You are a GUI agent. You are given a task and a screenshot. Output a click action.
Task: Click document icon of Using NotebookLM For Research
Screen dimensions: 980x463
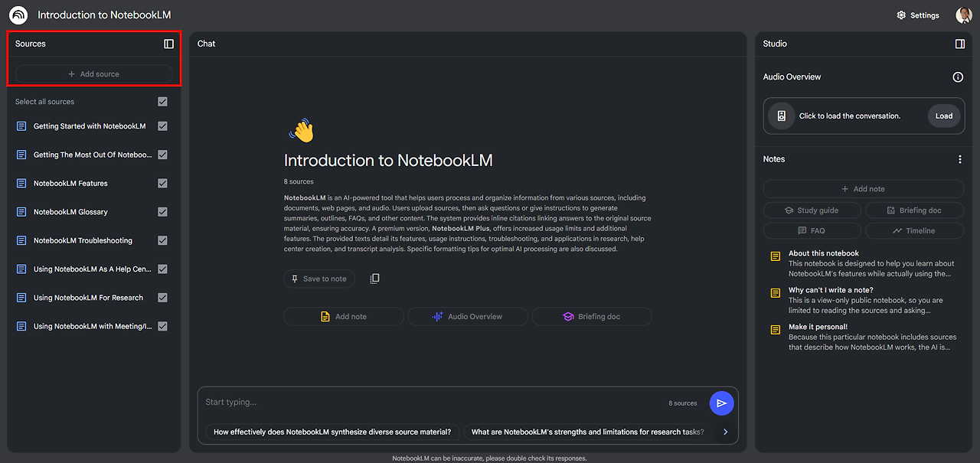pos(21,298)
